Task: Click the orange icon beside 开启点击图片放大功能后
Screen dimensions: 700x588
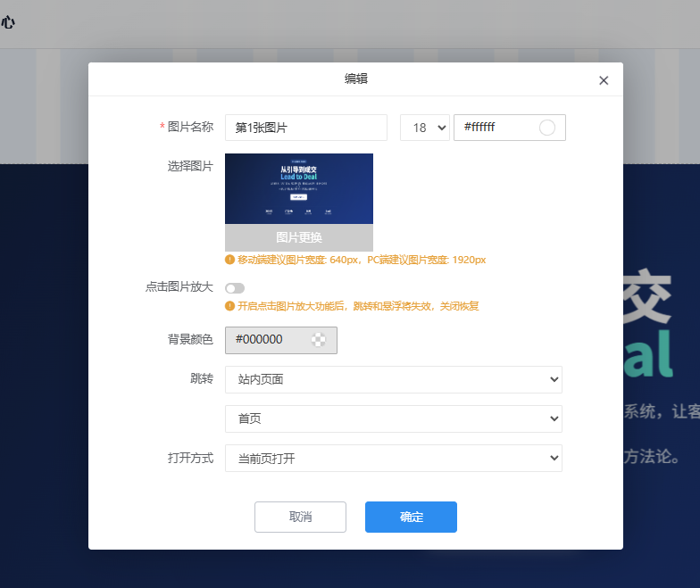Action: click(x=230, y=306)
